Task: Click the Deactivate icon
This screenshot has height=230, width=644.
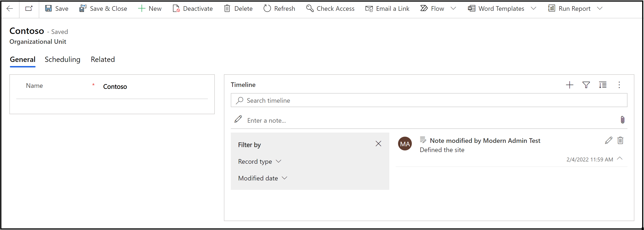Action: 176,8
